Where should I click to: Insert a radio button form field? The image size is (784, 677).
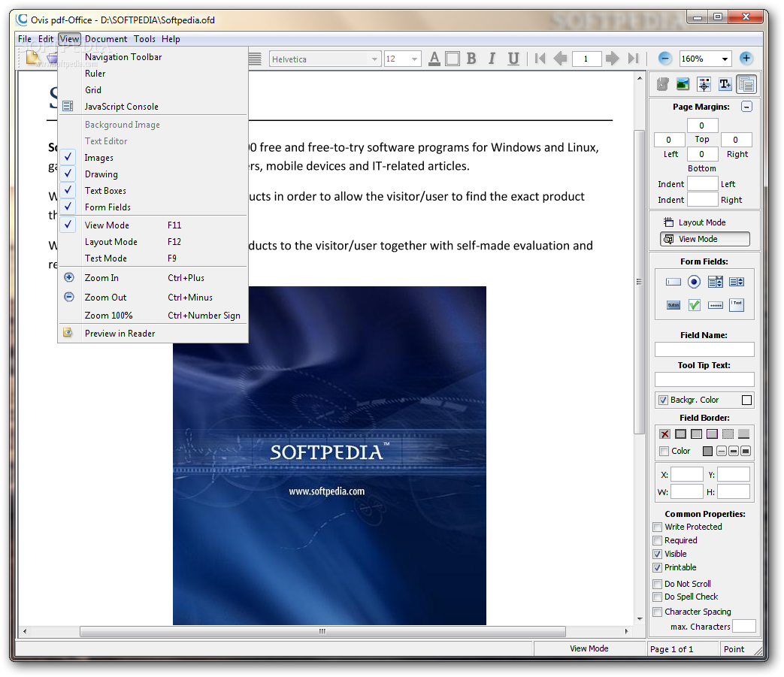coord(694,282)
